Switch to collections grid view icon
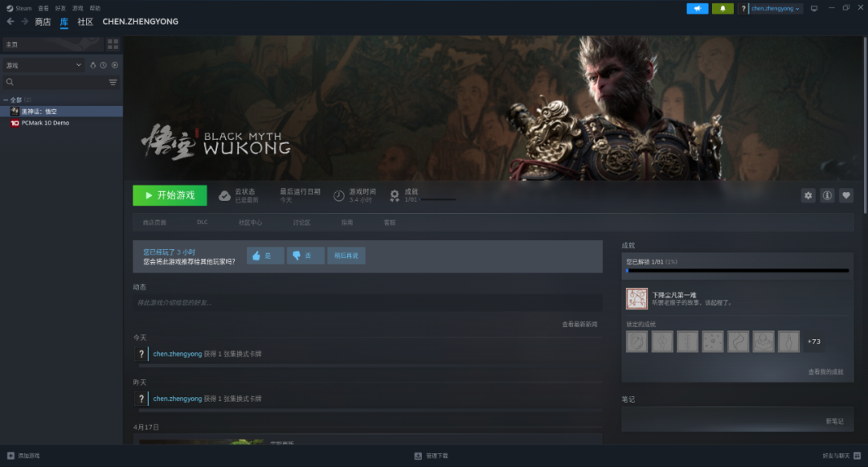Screen dimensions: 868x467 click(x=113, y=44)
